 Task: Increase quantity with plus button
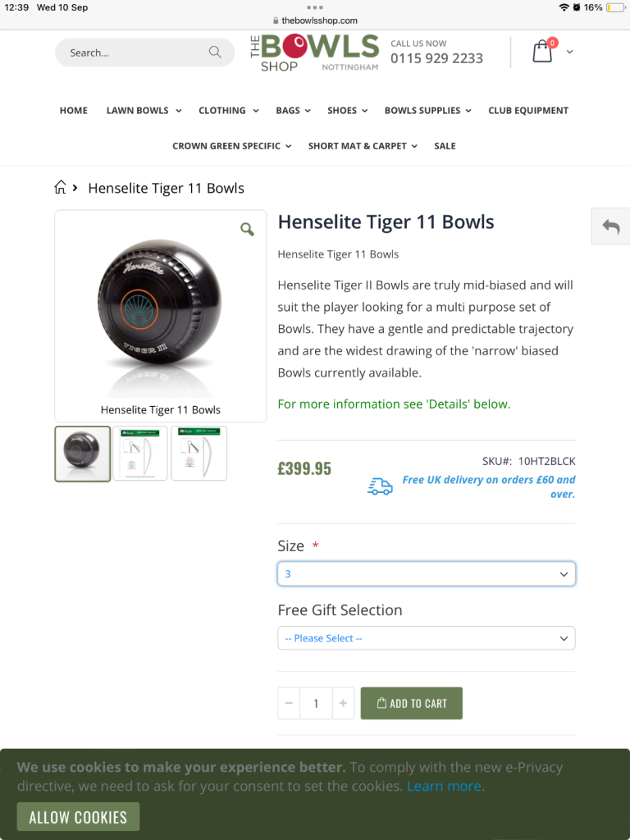pyautogui.click(x=344, y=703)
